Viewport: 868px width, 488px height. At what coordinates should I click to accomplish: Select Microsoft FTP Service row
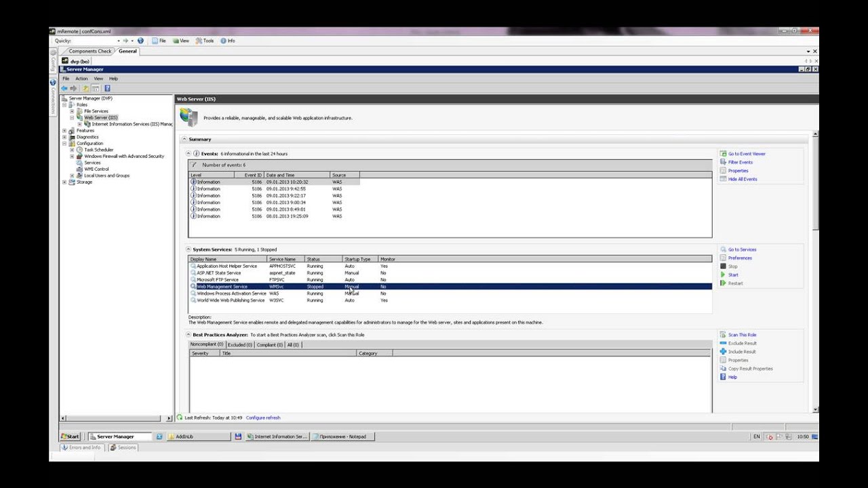450,280
